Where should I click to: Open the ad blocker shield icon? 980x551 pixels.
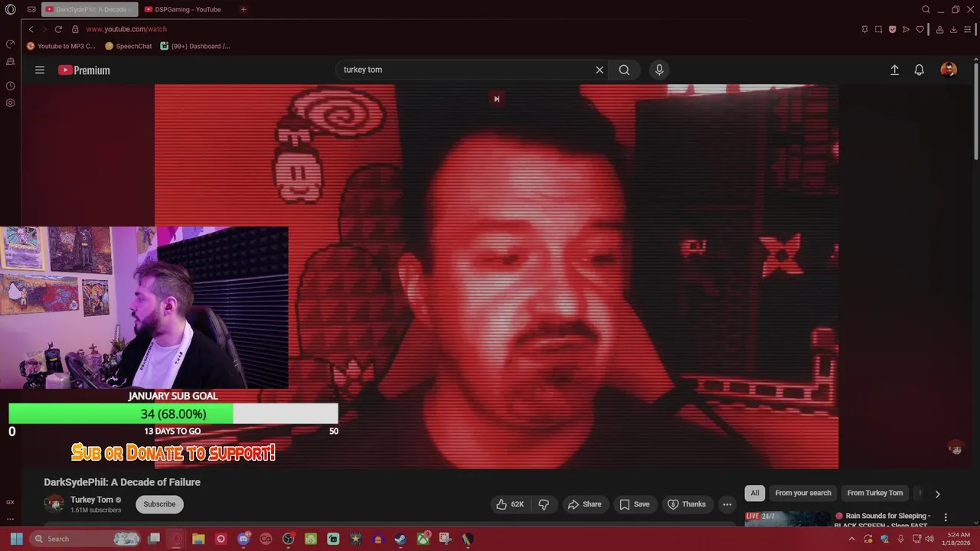tap(892, 29)
